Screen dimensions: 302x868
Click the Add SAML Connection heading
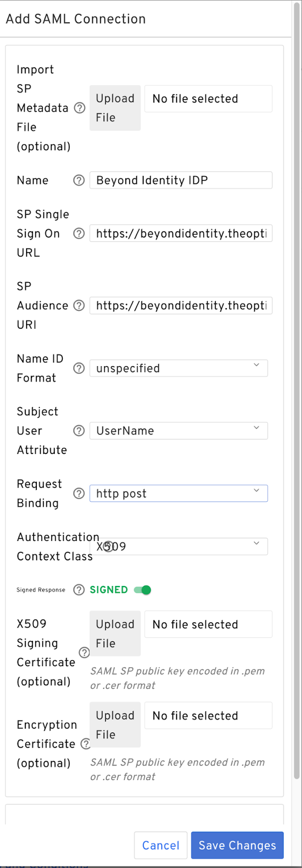pyautogui.click(x=76, y=19)
